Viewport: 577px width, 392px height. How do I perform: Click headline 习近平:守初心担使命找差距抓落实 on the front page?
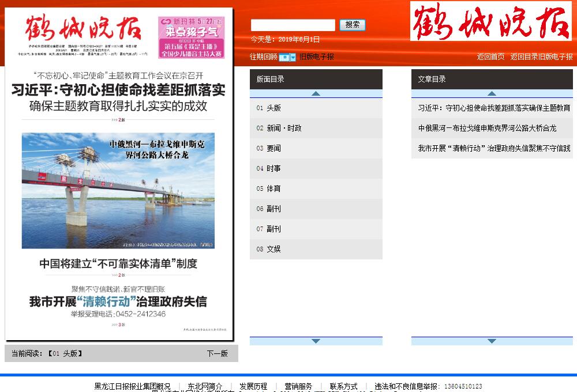click(118, 90)
